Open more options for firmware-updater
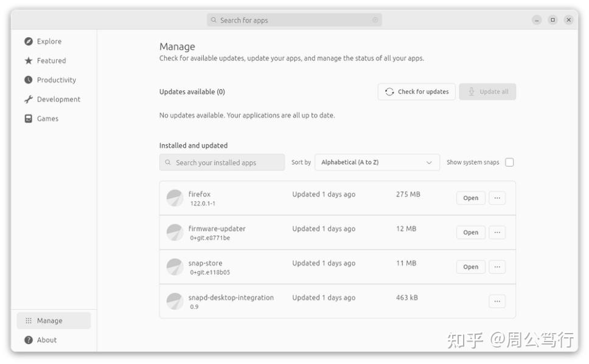The width and height of the screenshot is (589, 364). [x=497, y=233]
